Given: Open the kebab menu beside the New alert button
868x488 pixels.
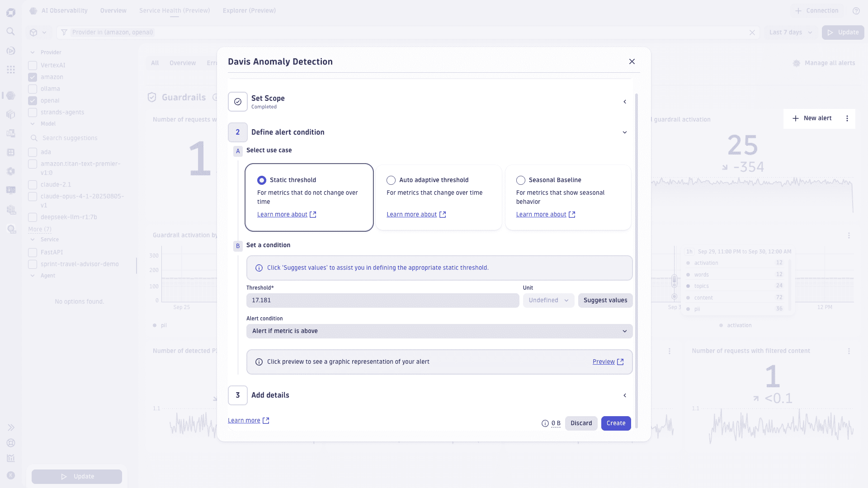Looking at the screenshot, I should 848,118.
